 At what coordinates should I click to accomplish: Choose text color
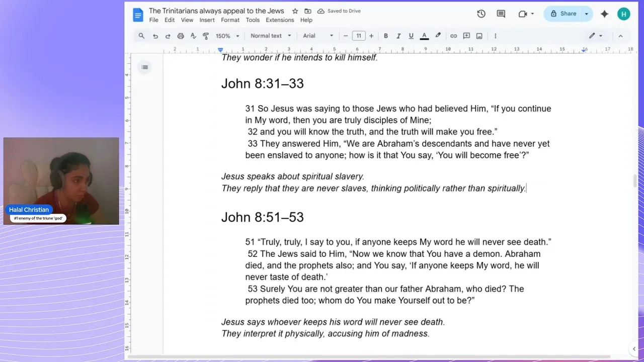click(424, 36)
